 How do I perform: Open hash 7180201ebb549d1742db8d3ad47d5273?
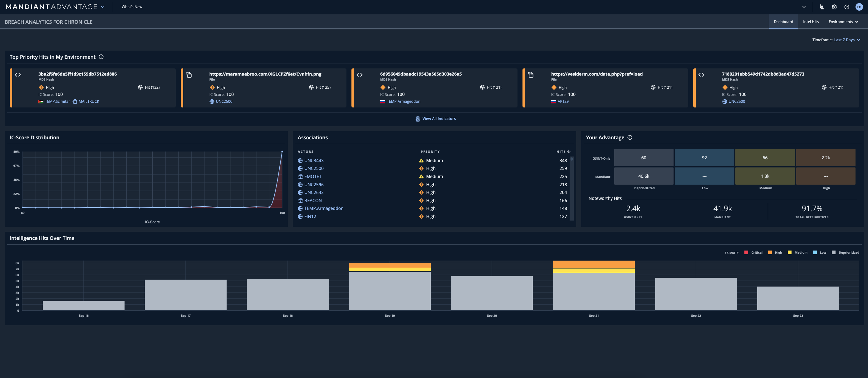(x=763, y=74)
